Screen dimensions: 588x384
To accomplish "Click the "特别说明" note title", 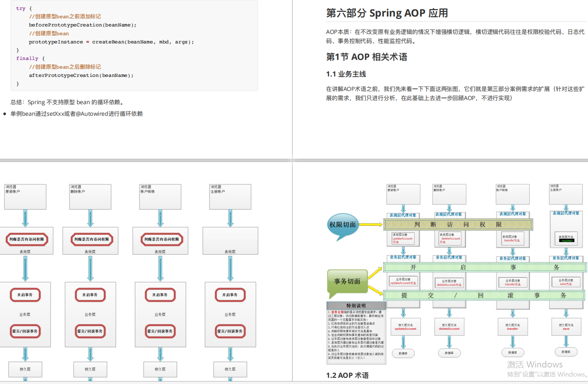I will tap(356, 305).
